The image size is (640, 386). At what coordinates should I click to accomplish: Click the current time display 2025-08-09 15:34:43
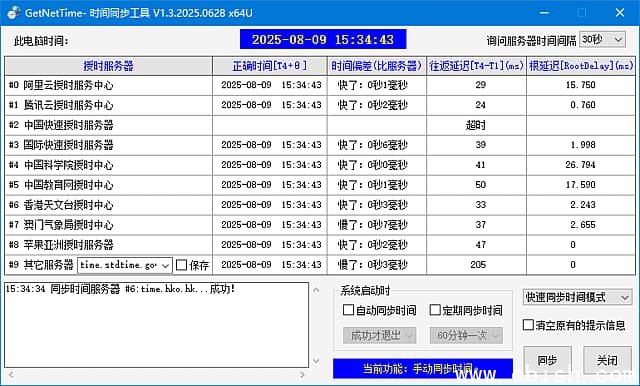tap(323, 39)
